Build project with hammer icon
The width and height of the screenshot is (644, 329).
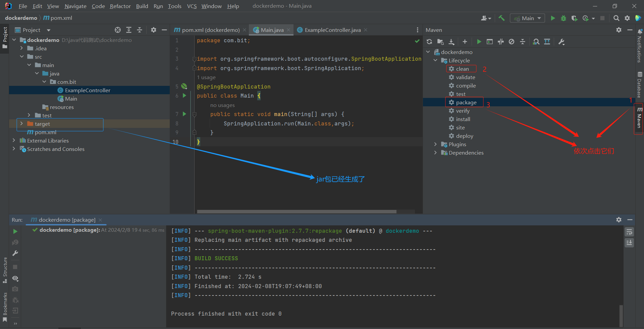point(501,18)
